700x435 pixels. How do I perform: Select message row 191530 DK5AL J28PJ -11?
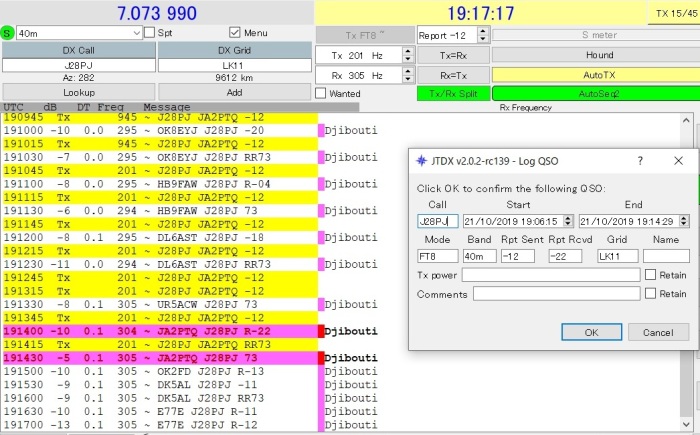159,385
